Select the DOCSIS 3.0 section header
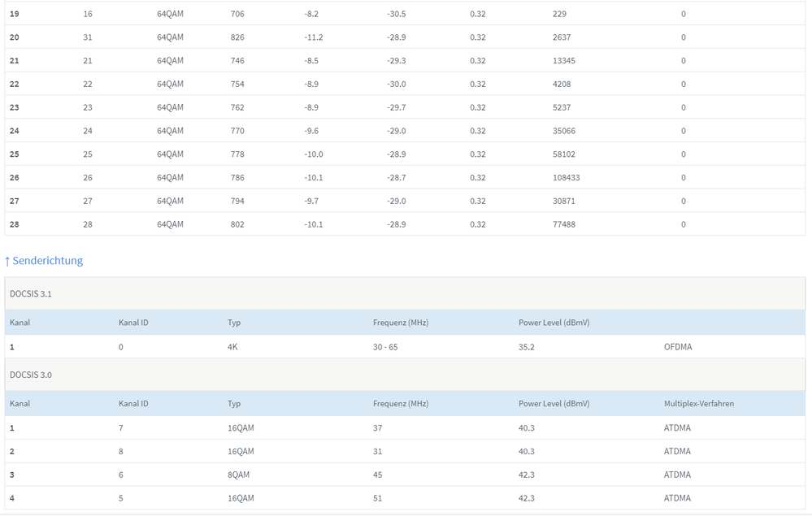This screenshot has width=812, height=516. coord(405,375)
